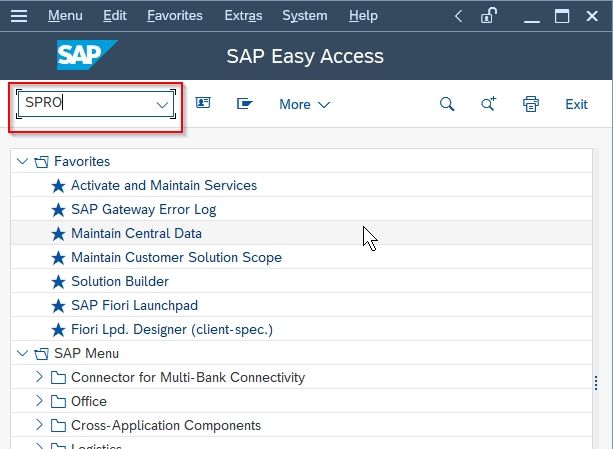Select the Solution Builder favorite
Screen dimensions: 613x449
[x=119, y=281]
